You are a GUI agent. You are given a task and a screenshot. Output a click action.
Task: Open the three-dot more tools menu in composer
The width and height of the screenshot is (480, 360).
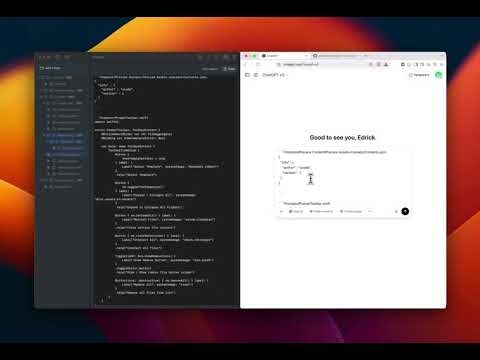pyautogui.click(x=370, y=211)
